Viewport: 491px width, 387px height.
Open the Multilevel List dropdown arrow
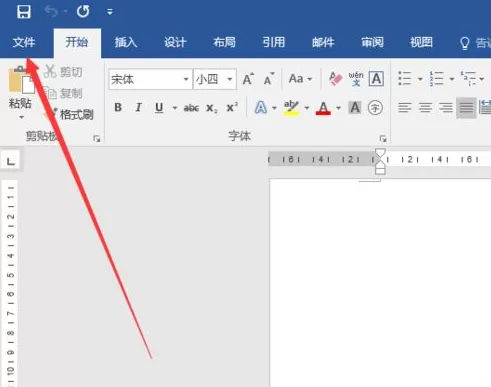click(x=482, y=79)
